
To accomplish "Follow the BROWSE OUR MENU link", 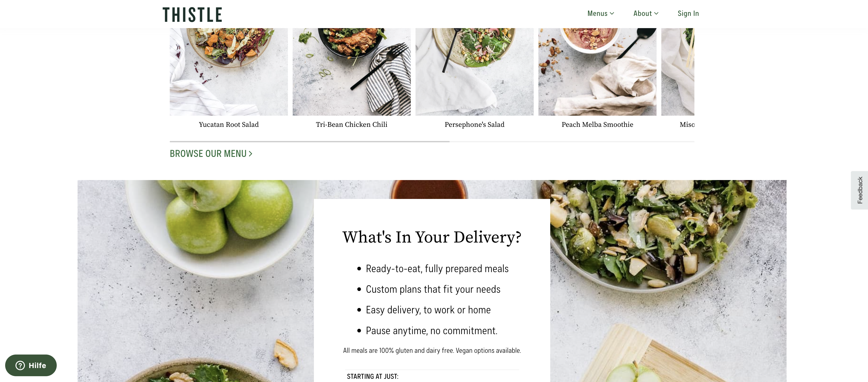I will 211,153.
